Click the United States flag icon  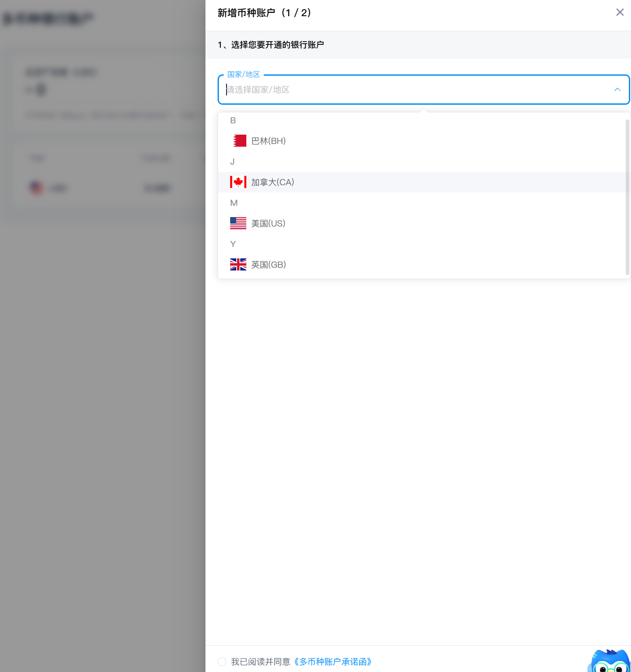(x=238, y=224)
